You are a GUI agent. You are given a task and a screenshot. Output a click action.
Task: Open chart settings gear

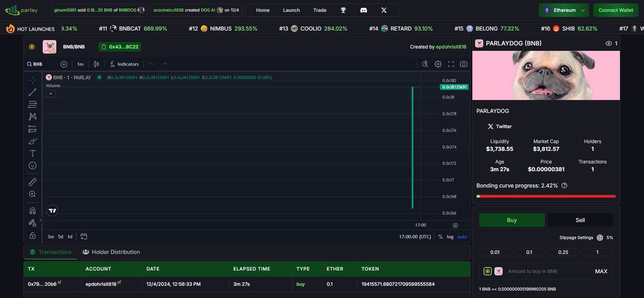438,64
